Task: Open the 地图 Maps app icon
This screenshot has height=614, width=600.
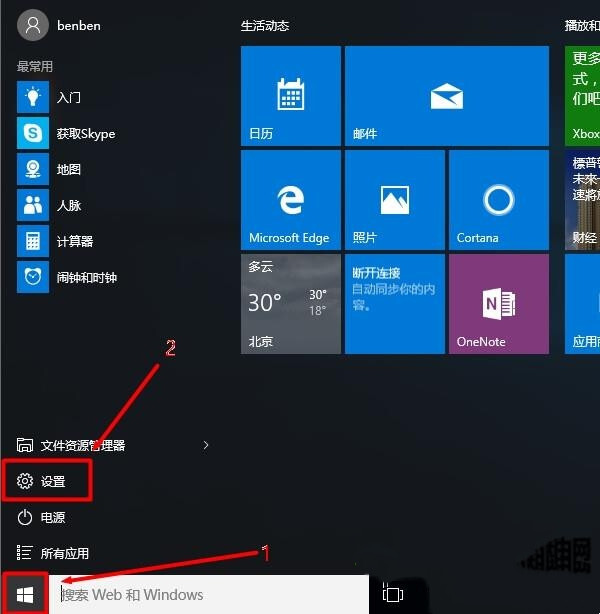Action: [33, 169]
